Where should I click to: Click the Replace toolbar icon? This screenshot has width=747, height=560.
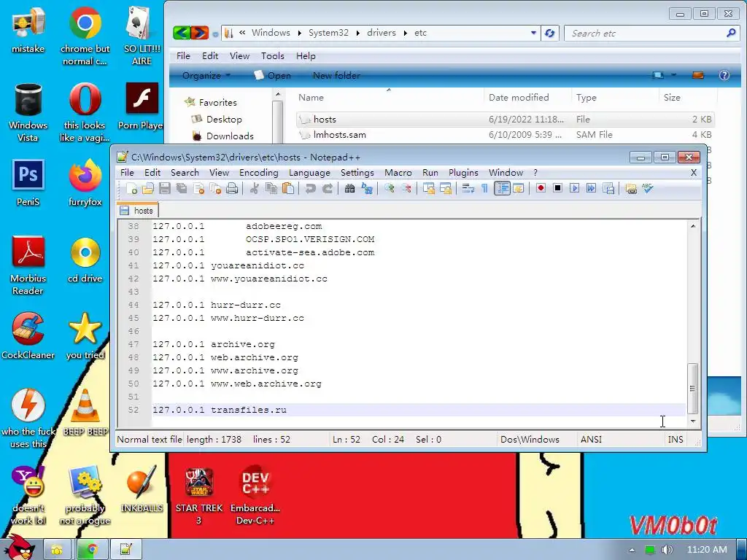(x=367, y=189)
